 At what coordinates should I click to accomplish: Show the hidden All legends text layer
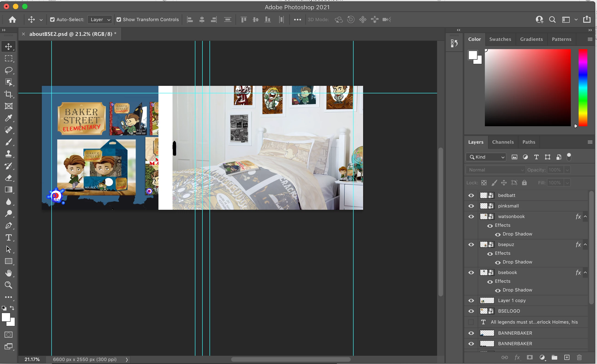[471, 322]
